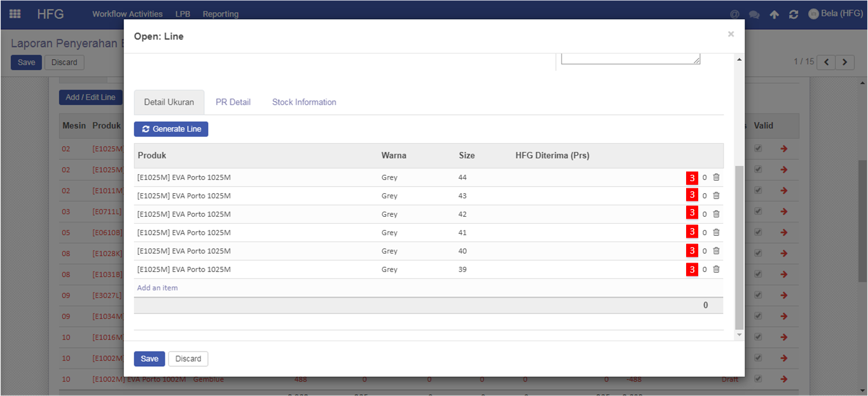Switch to the Stock Information tab

(304, 102)
